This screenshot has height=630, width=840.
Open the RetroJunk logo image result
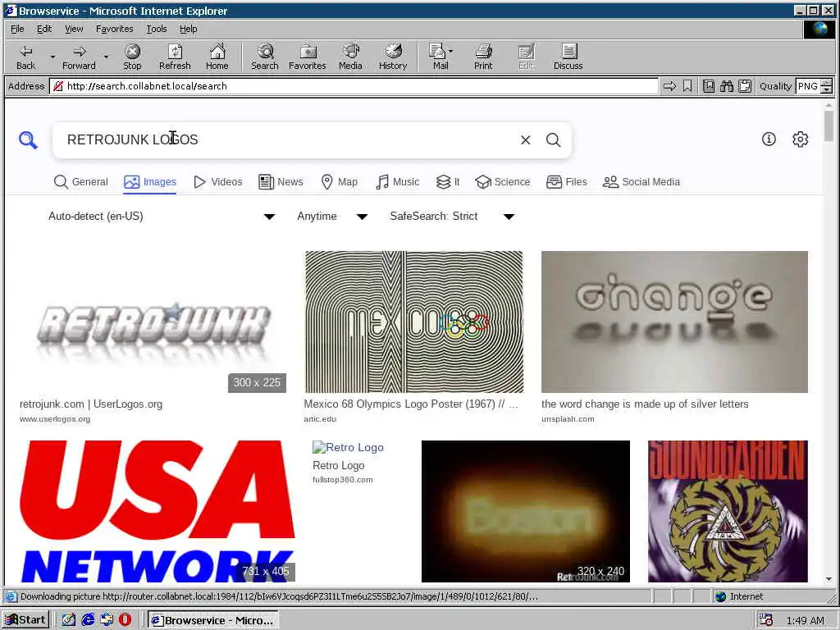(153, 322)
